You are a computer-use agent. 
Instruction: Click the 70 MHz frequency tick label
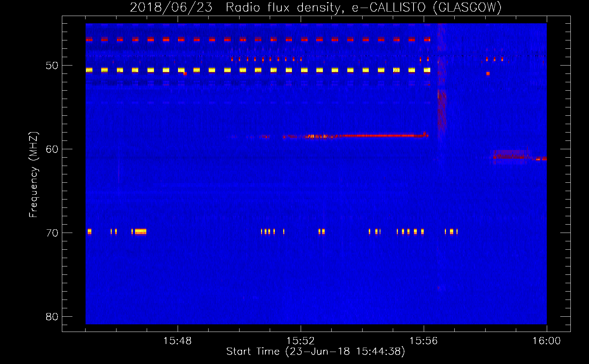click(52, 233)
